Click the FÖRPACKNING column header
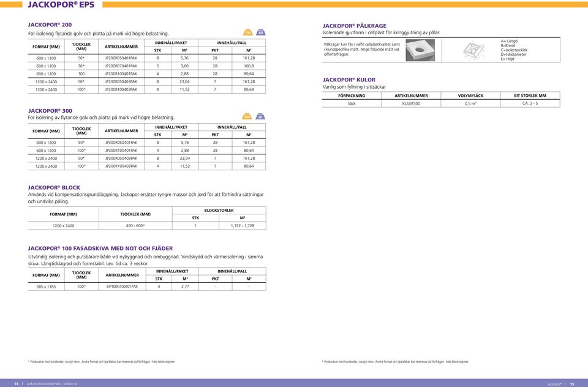The height and width of the screenshot is (387, 588). pos(352,96)
